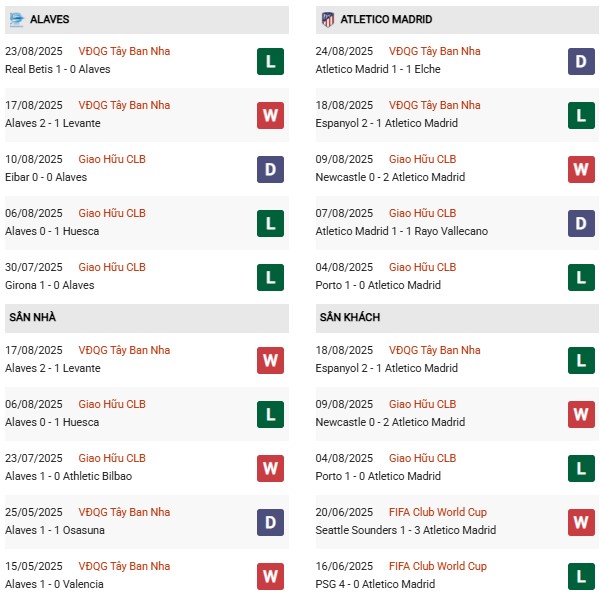Viewport: 600px width, 595px height.
Task: Select the D badge for Alaves vs Osasuna
Action: (270, 522)
